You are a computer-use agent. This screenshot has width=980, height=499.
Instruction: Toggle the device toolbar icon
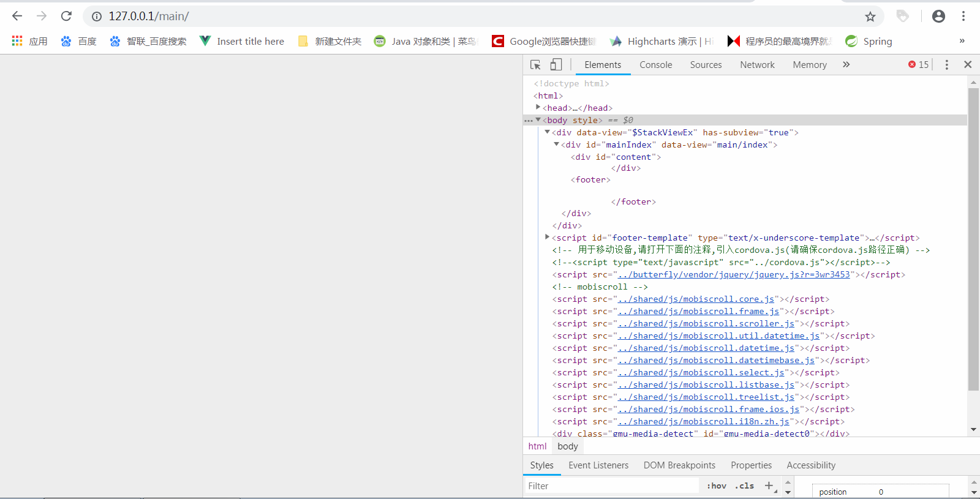[x=556, y=64]
